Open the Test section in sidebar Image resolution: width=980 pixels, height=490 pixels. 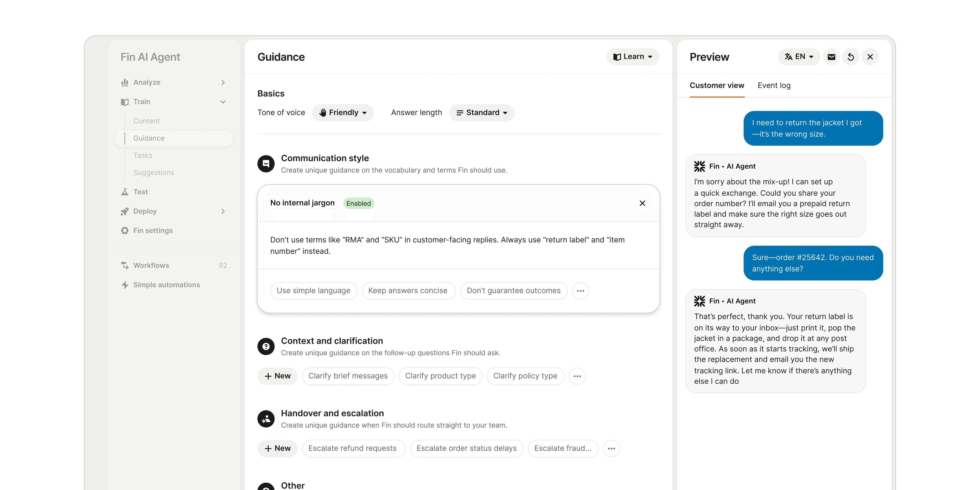[x=140, y=192]
